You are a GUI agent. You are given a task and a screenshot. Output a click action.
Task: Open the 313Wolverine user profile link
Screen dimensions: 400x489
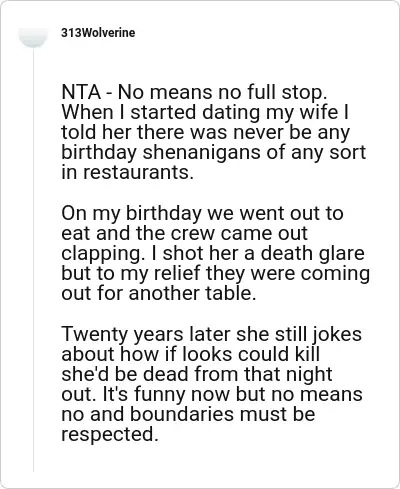98,33
